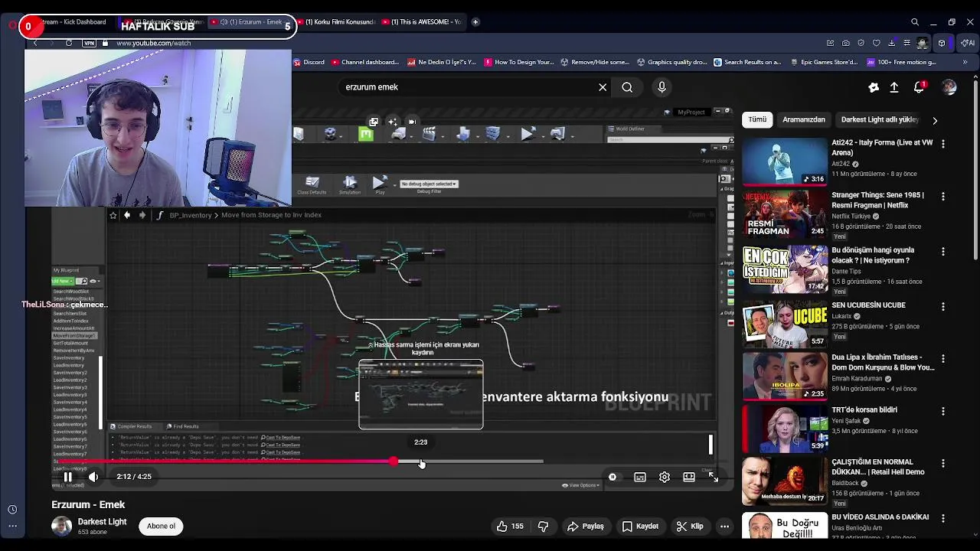Toggle the VPN badge in the address bar
The width and height of the screenshot is (980, 551).
click(91, 44)
